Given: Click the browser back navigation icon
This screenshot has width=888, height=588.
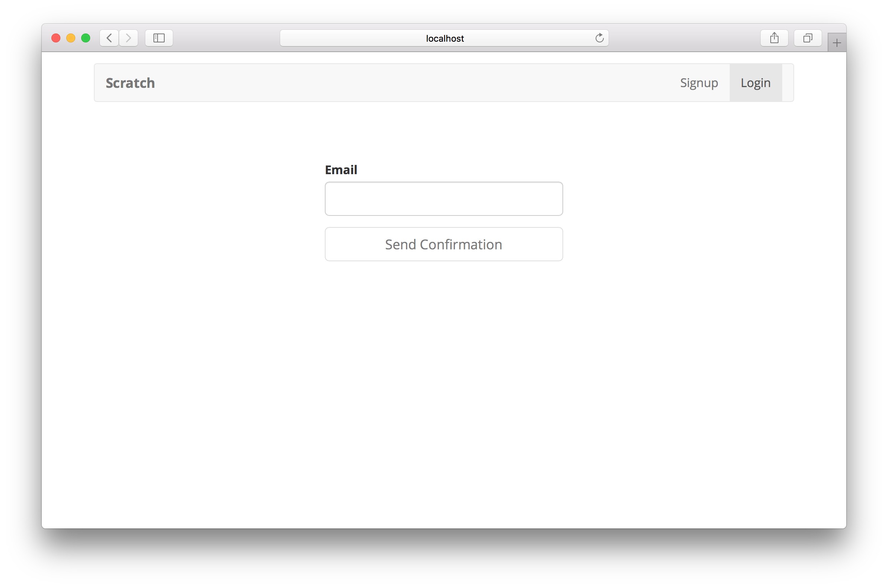Looking at the screenshot, I should click(x=110, y=38).
